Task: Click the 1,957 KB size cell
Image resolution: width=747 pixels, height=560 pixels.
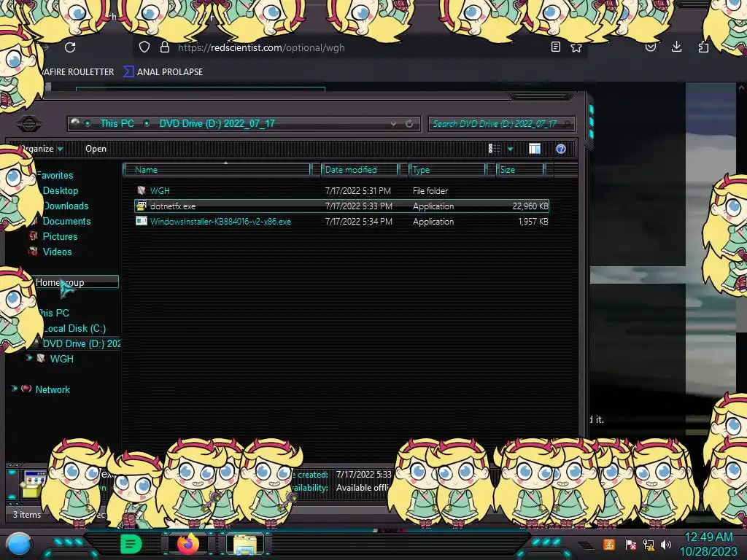Action: 533,222
